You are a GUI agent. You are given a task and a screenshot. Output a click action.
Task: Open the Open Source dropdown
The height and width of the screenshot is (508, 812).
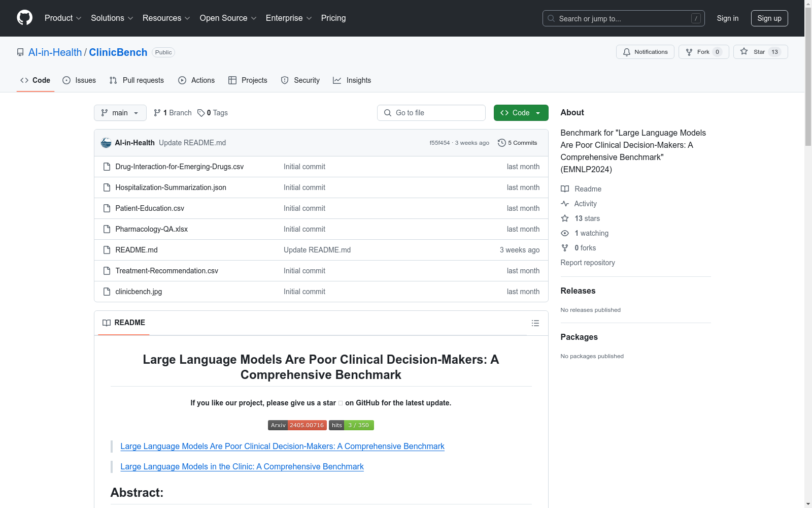point(228,18)
